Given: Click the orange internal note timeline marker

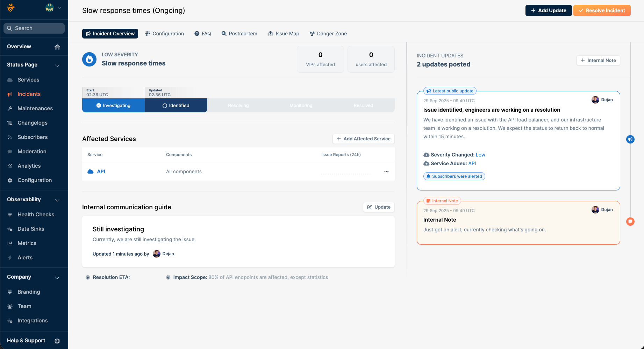Looking at the screenshot, I should pos(630,222).
